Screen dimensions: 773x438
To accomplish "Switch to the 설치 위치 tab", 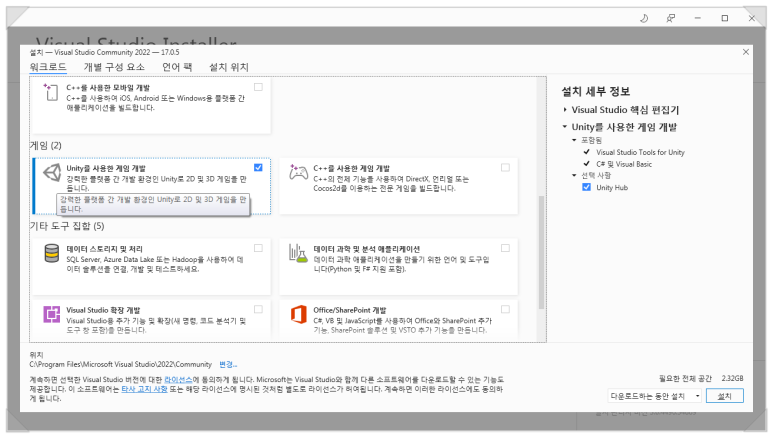I will coord(229,67).
